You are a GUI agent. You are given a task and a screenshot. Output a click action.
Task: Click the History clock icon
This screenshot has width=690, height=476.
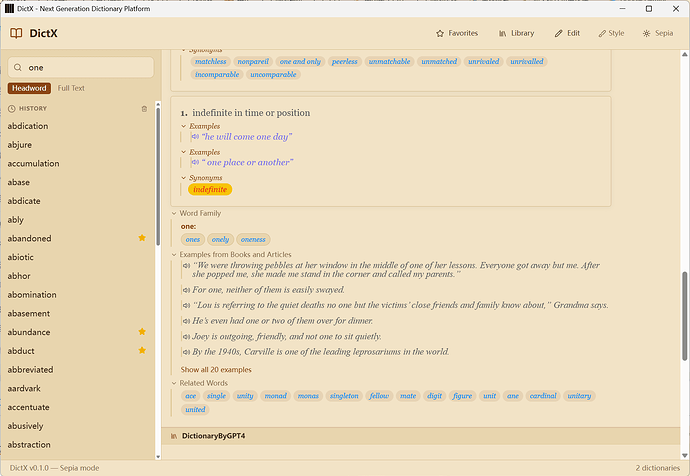click(x=12, y=109)
